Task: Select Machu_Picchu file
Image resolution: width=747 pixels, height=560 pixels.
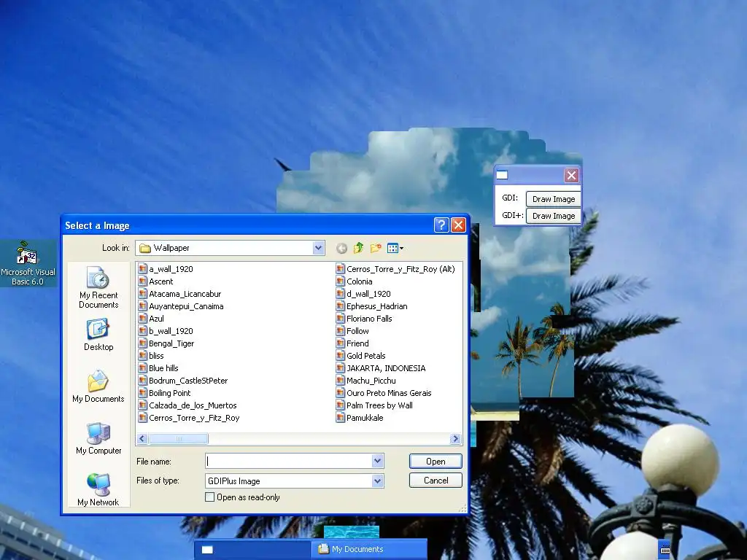Action: 366,381
